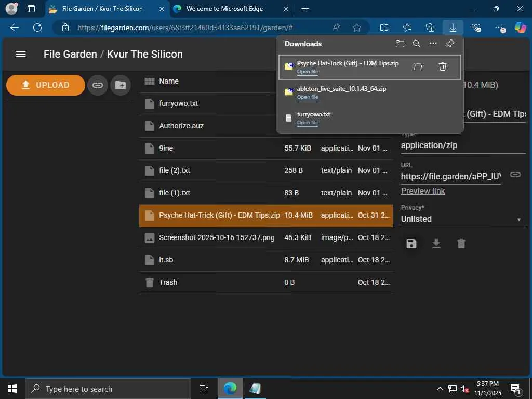The width and height of the screenshot is (532, 399).
Task: Open Collections icon in toolbar
Action: point(430,28)
